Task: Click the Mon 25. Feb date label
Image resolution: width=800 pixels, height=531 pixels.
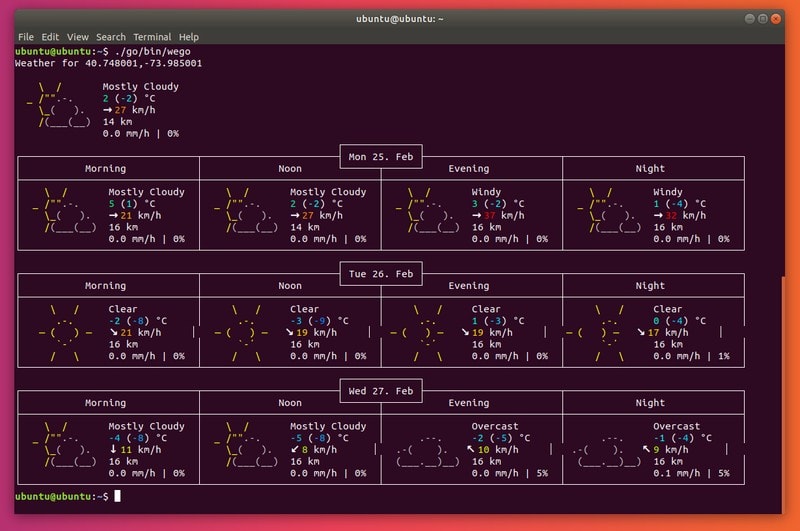Action: (380, 157)
